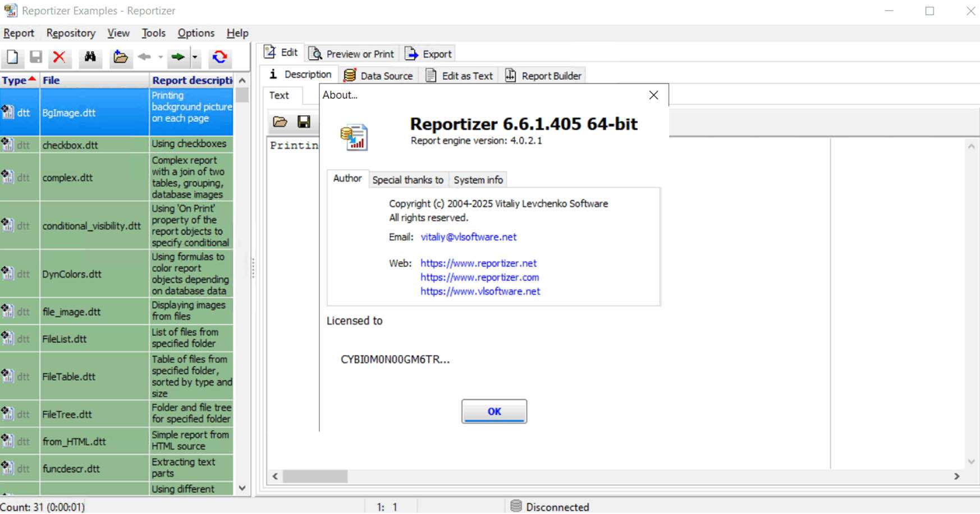Click the New report toolbar icon

click(x=12, y=57)
